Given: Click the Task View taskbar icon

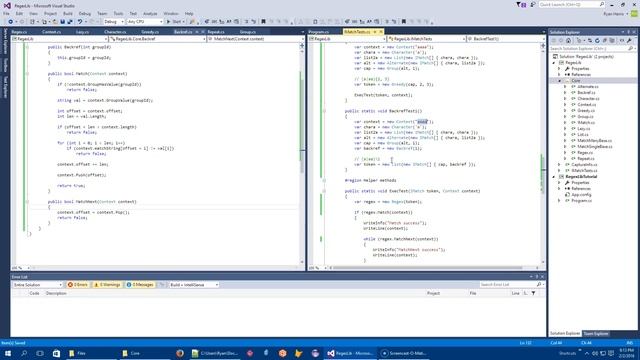Looking at the screenshot, I should 40,353.
